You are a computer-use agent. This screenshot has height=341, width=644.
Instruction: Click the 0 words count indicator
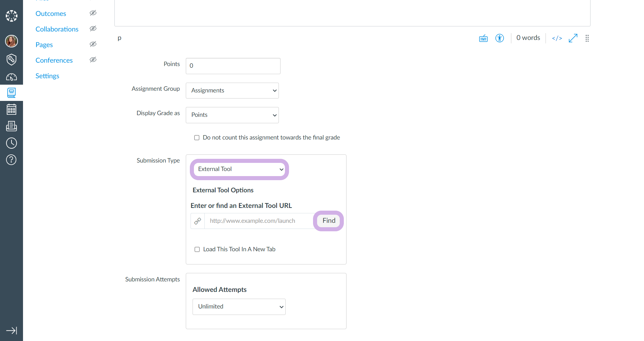click(x=528, y=38)
